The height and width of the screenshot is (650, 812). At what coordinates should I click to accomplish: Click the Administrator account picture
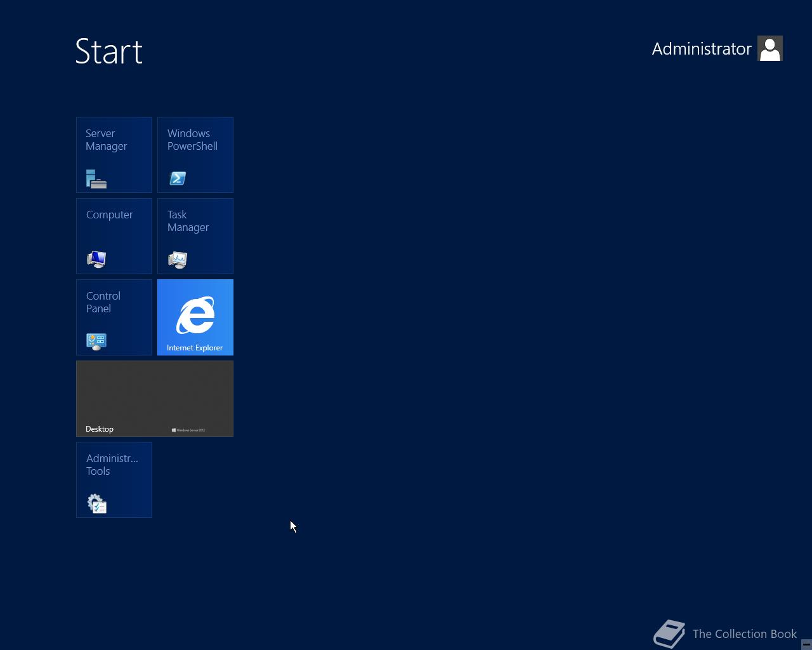click(770, 48)
